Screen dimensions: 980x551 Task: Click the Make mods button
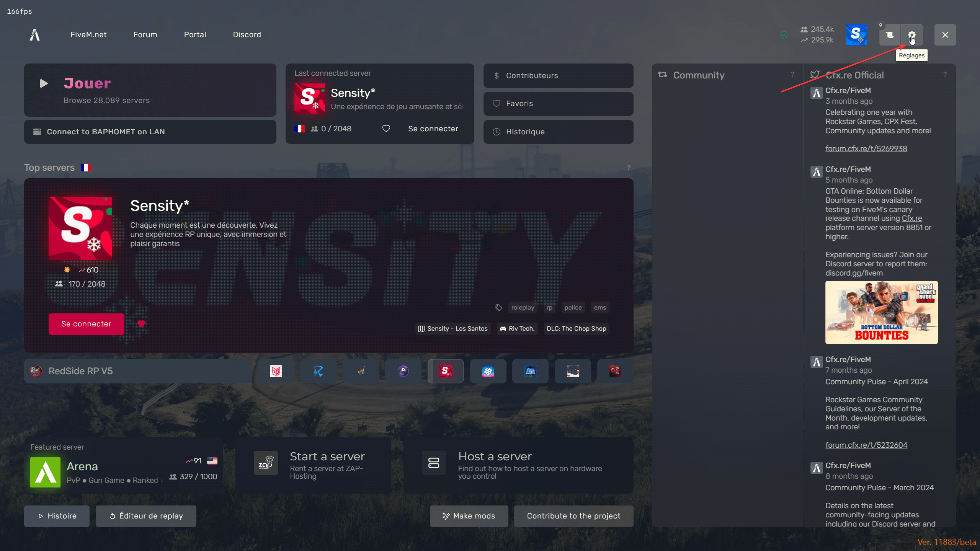click(469, 516)
